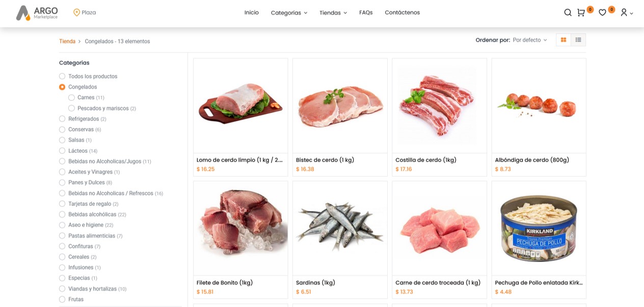Open the Contáctenos page
This screenshot has height=307, width=644.
pos(402,12)
